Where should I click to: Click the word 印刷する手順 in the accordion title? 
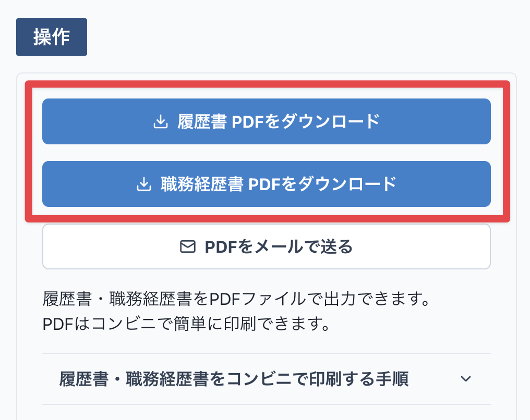pos(359,379)
